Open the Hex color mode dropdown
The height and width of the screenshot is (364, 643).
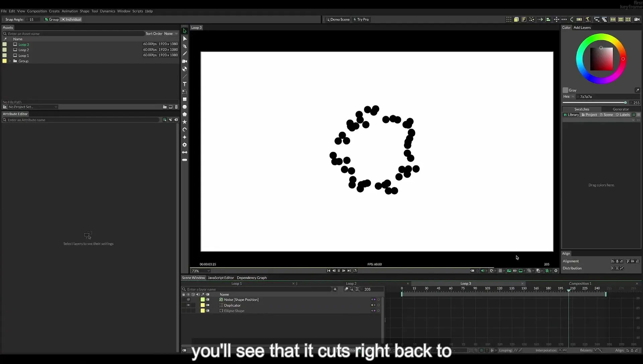pos(569,97)
